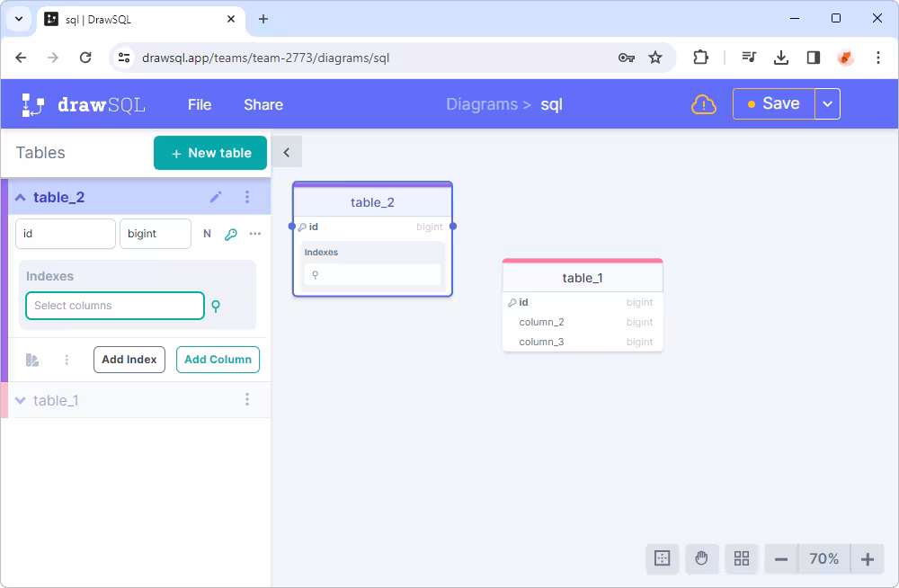Bookmark this page with star icon
Screen dimensions: 899x588
point(655,58)
